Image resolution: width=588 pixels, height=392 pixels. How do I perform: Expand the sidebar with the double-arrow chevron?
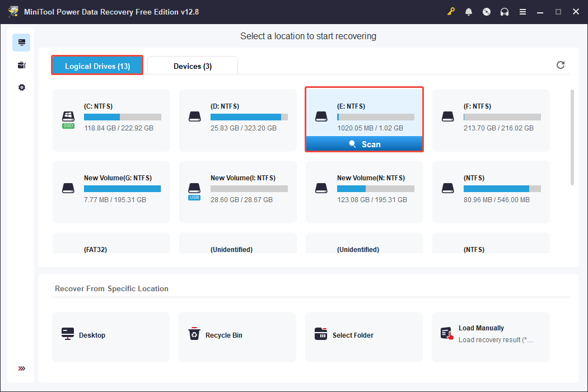pyautogui.click(x=21, y=368)
